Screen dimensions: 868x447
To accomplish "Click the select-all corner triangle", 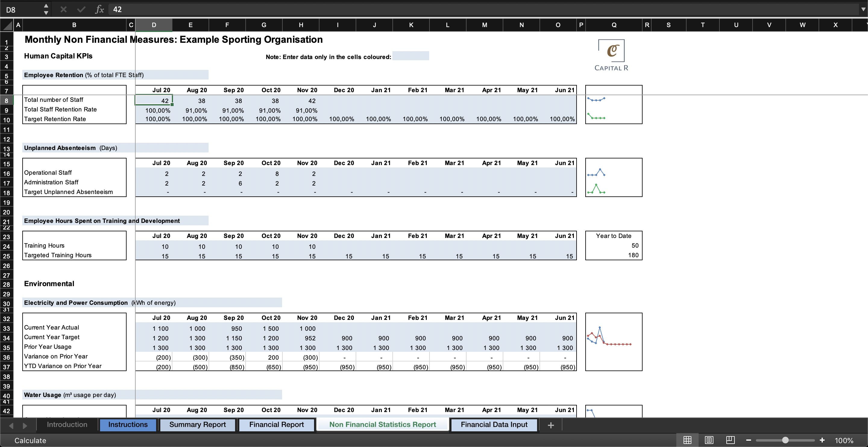I will coord(7,25).
